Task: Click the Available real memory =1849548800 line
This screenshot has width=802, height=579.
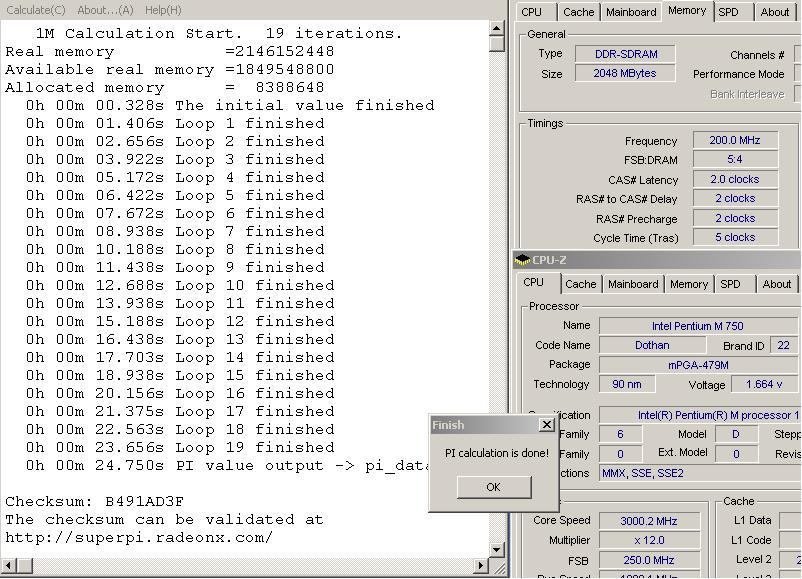Action: point(170,70)
